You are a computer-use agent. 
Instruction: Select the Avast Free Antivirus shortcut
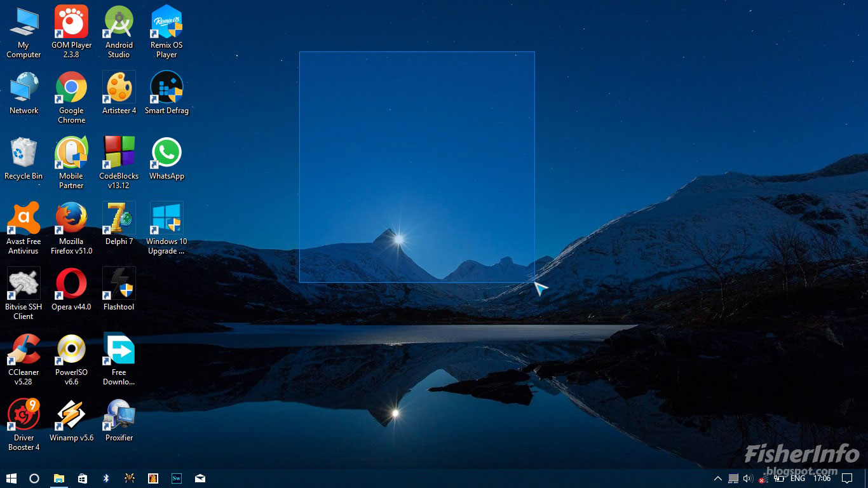pyautogui.click(x=24, y=228)
